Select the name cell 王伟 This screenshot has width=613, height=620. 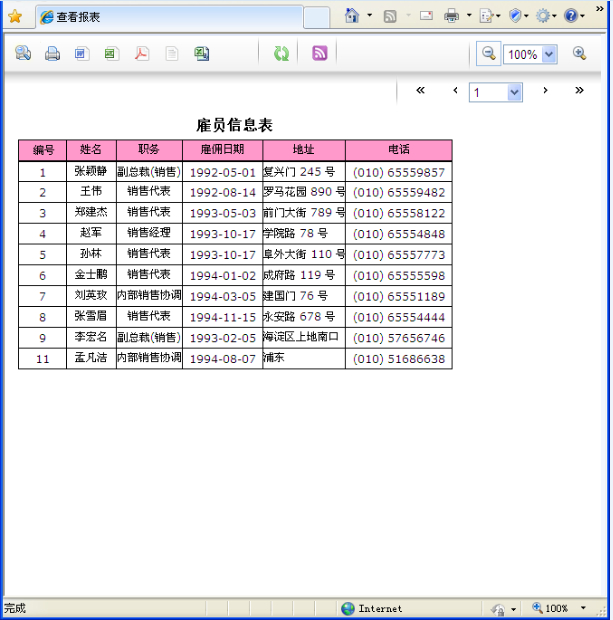[x=91, y=192]
